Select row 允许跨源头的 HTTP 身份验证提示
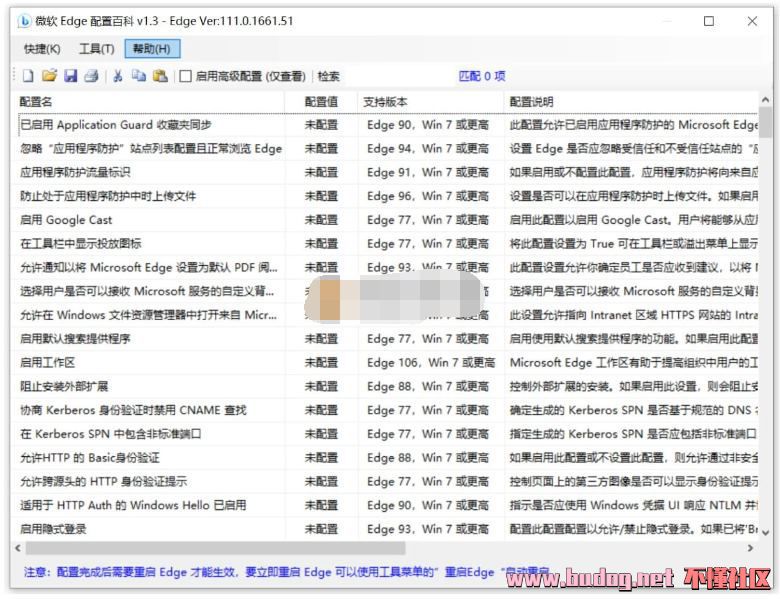780x599 pixels. [x=386, y=482]
